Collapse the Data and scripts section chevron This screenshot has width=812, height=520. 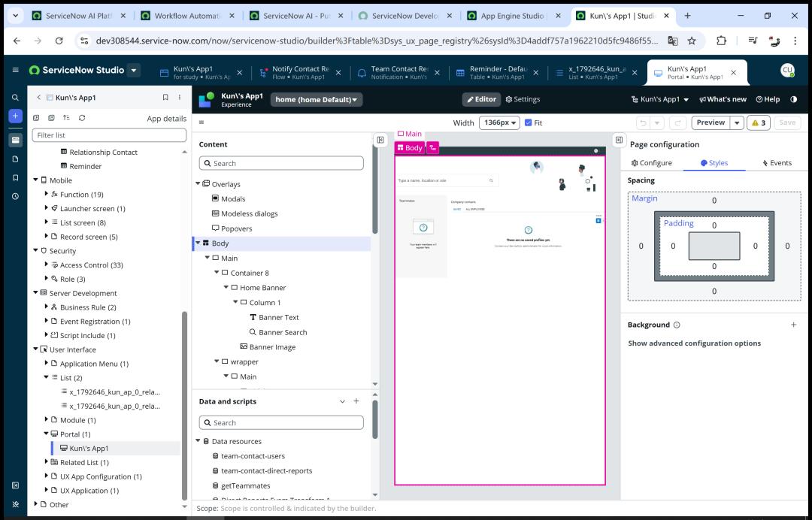point(342,401)
